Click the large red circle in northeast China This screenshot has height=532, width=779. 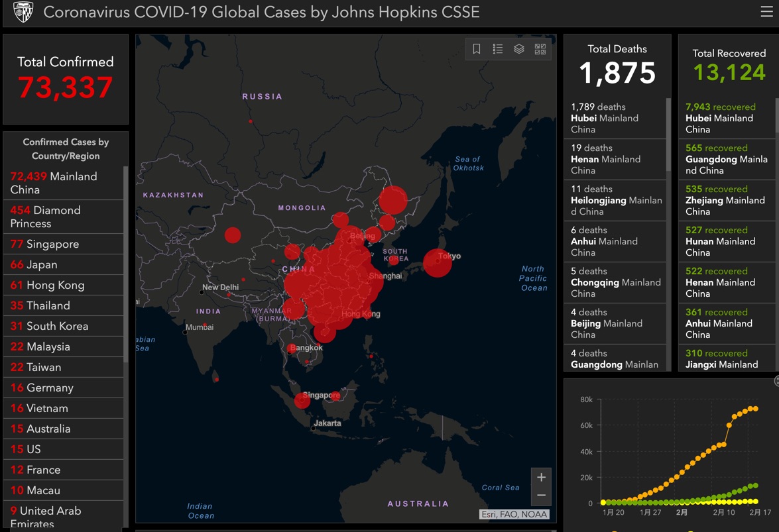pos(393,199)
